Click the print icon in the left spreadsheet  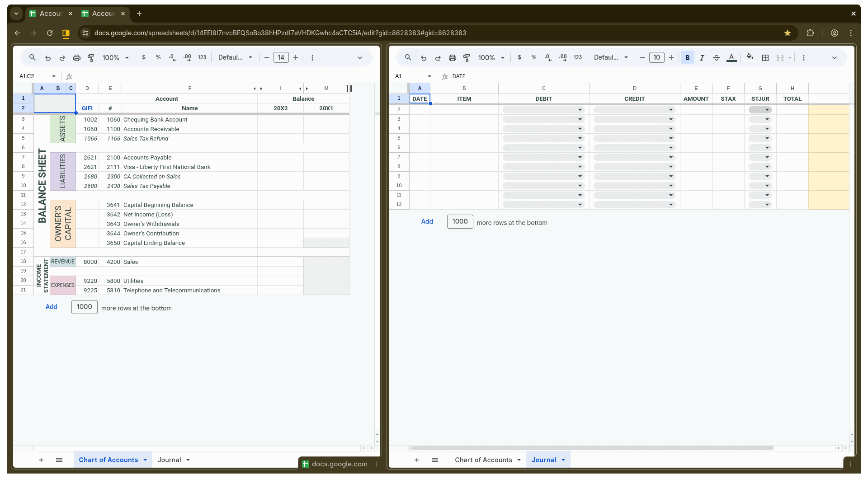coord(77,57)
